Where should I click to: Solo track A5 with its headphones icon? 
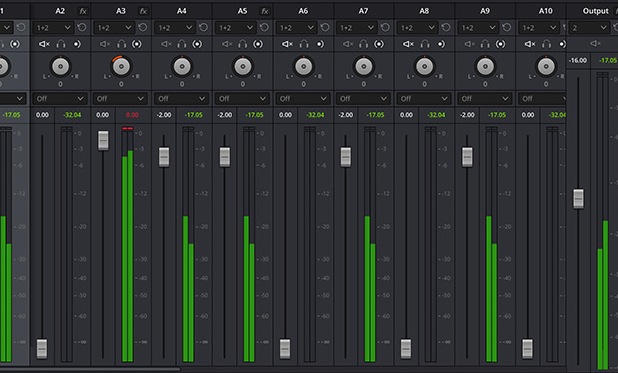click(242, 44)
